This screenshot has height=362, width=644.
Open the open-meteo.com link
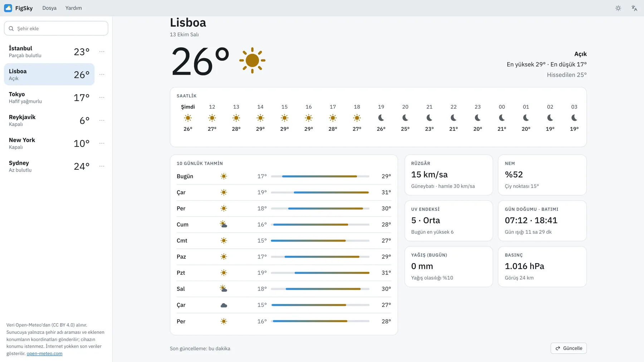pos(44,353)
